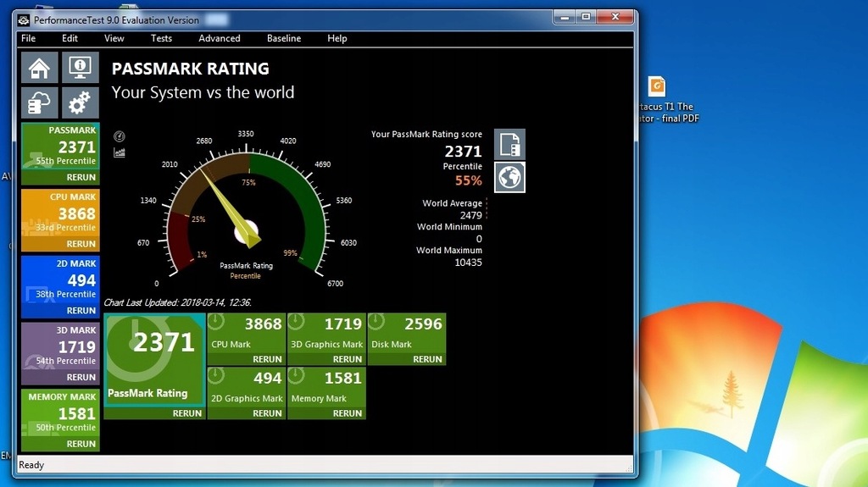Select the 2D MARK 494 sidebar tile
This screenshot has width=868, height=487.
pos(60,279)
